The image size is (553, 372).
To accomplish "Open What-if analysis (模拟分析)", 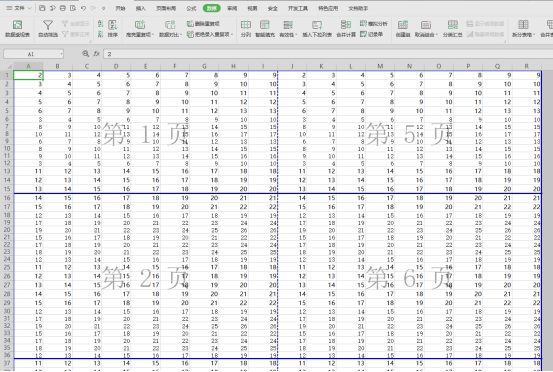I will 373,24.
